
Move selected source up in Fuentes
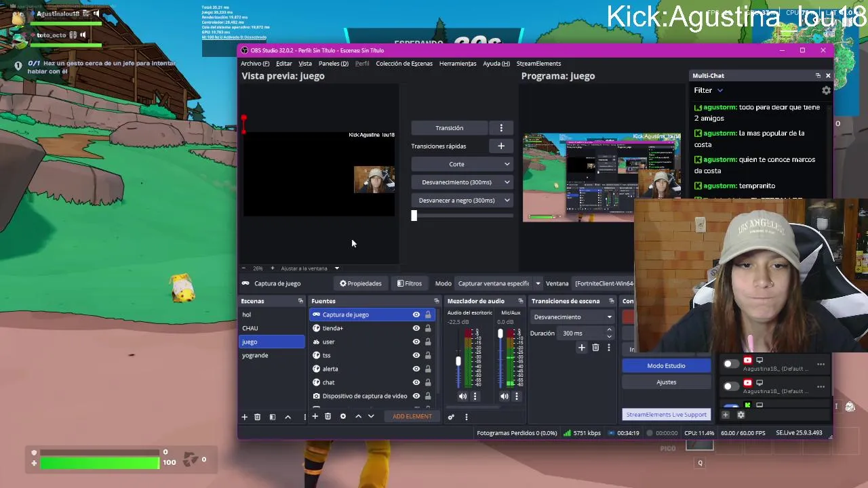click(358, 416)
